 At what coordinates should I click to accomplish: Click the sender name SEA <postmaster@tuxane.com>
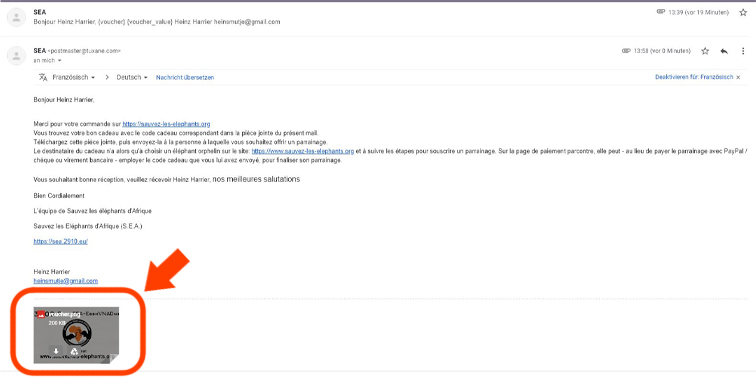point(77,51)
